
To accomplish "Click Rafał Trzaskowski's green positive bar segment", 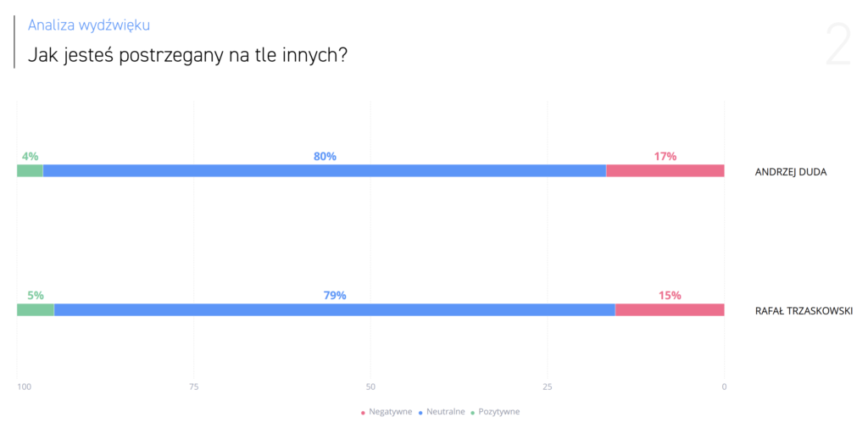I will (35, 309).
